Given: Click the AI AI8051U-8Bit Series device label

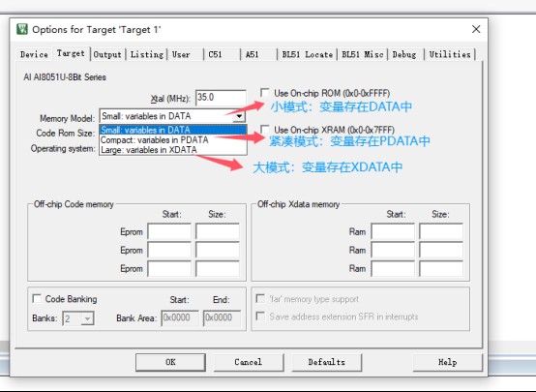Looking at the screenshot, I should (65, 77).
